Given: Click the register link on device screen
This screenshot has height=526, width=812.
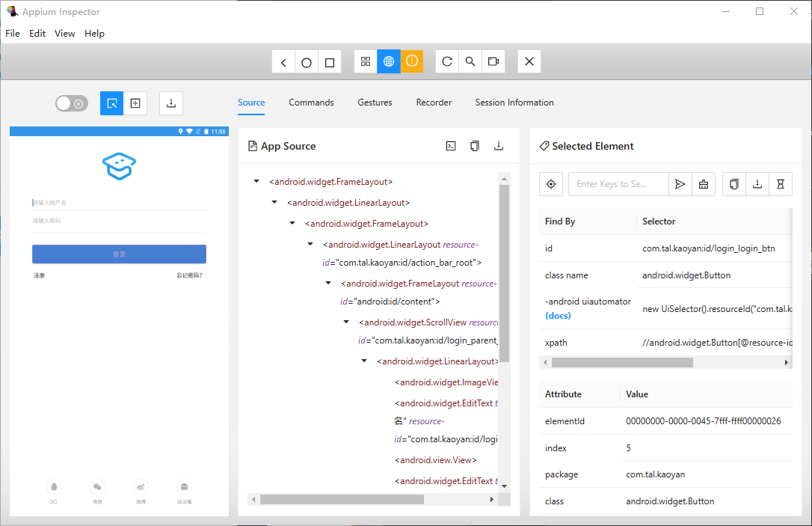Looking at the screenshot, I should point(40,275).
